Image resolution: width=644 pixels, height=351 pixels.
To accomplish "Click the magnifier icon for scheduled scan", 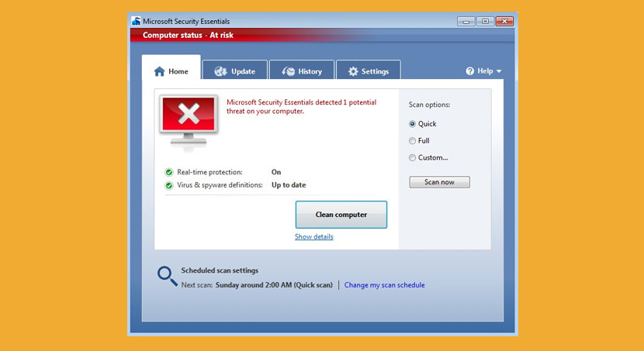I will pos(167,276).
